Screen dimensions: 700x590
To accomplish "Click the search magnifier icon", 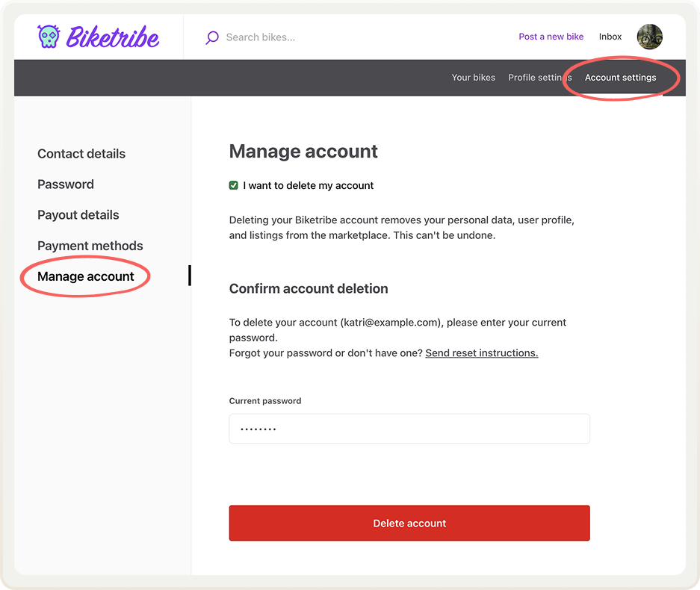I will click(211, 37).
